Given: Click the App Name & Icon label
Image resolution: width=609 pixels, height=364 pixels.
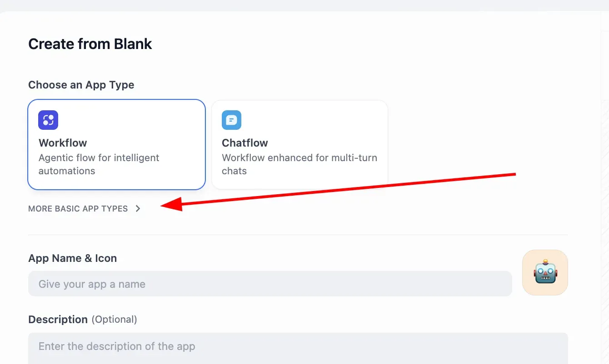Looking at the screenshot, I should click(x=73, y=258).
